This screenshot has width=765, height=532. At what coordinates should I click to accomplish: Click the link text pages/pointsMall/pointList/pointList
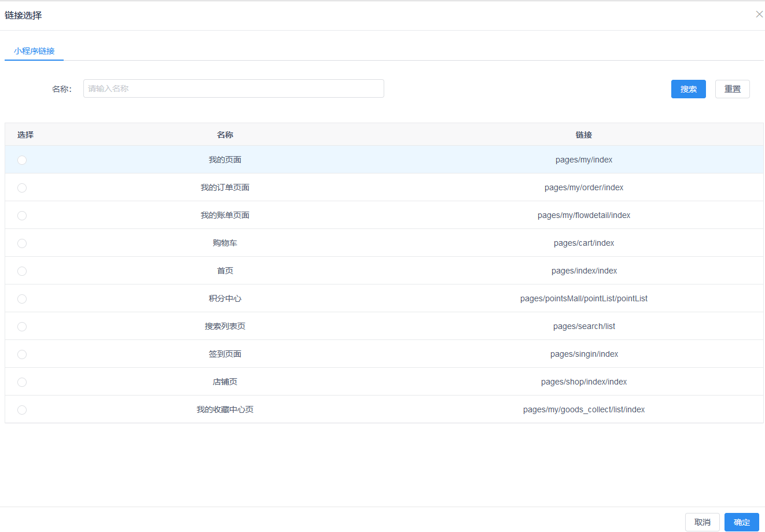[x=584, y=298]
